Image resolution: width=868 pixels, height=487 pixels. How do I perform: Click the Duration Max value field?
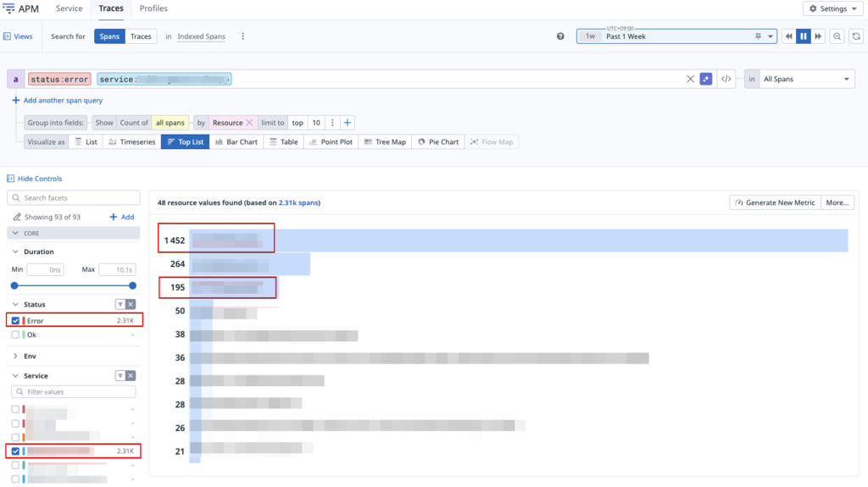[117, 270]
